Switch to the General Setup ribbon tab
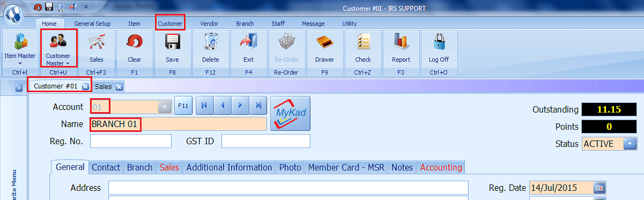Screen dimensions: 644x200 93,24
